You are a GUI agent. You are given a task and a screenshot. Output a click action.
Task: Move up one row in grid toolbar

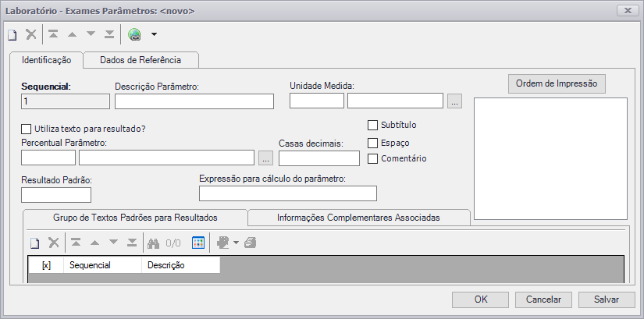(x=95, y=243)
